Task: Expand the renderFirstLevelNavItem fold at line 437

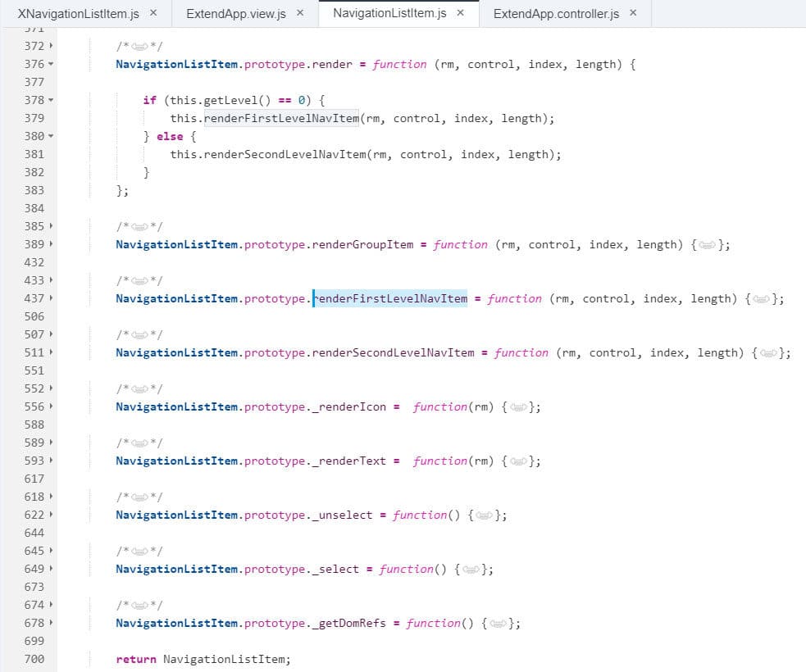Action: pos(51,298)
